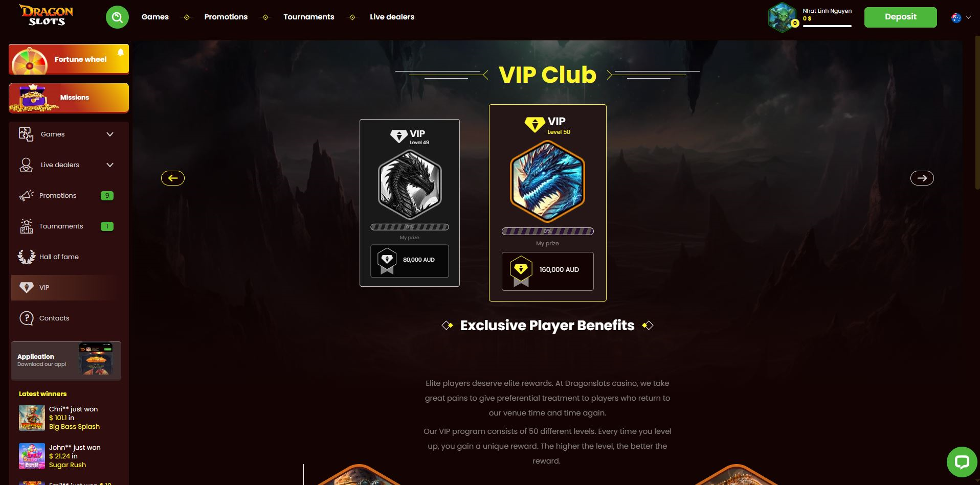Open the Missions banner
Viewport: 980px width, 485px height.
tap(69, 98)
